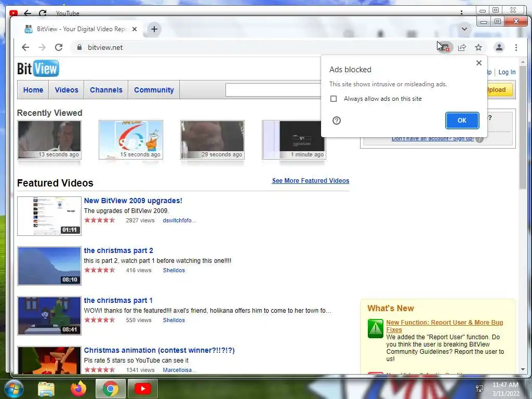This screenshot has width=532, height=399.
Task: Expand the tab search chevron
Action: pos(464,29)
